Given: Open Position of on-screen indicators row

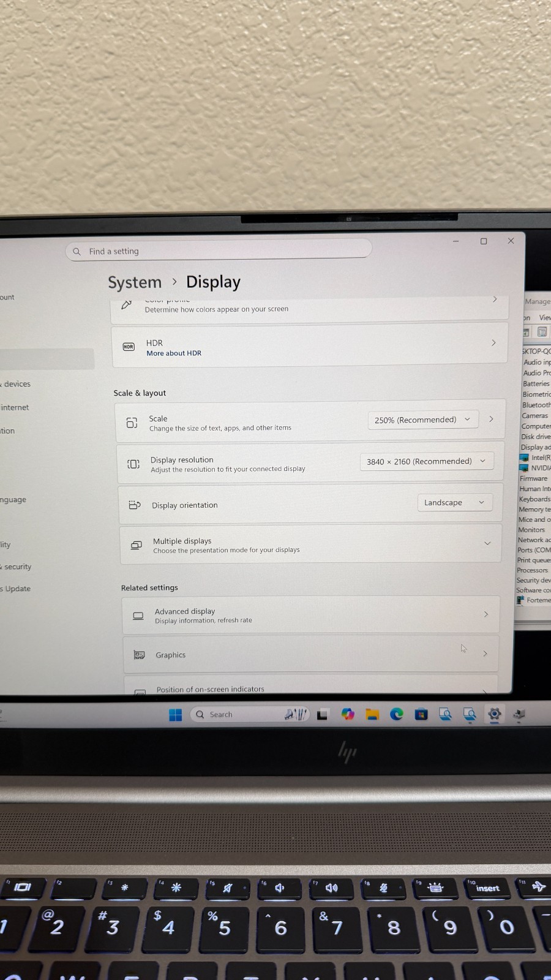Looking at the screenshot, I should point(311,685).
